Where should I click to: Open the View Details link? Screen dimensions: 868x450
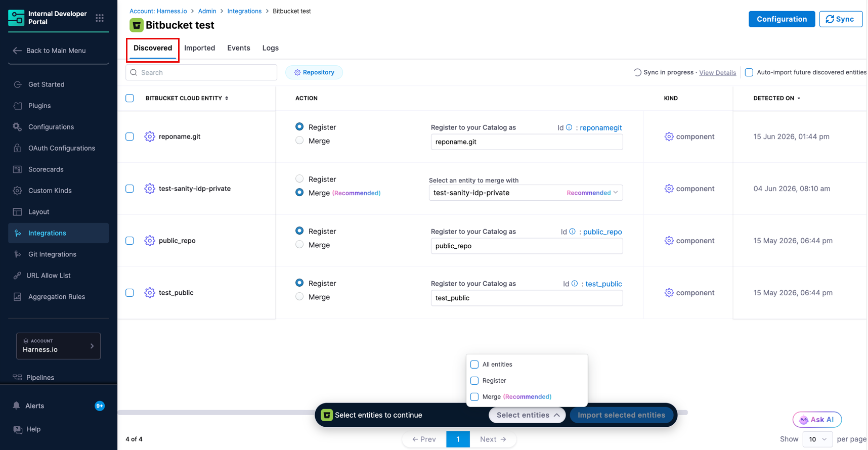click(717, 73)
